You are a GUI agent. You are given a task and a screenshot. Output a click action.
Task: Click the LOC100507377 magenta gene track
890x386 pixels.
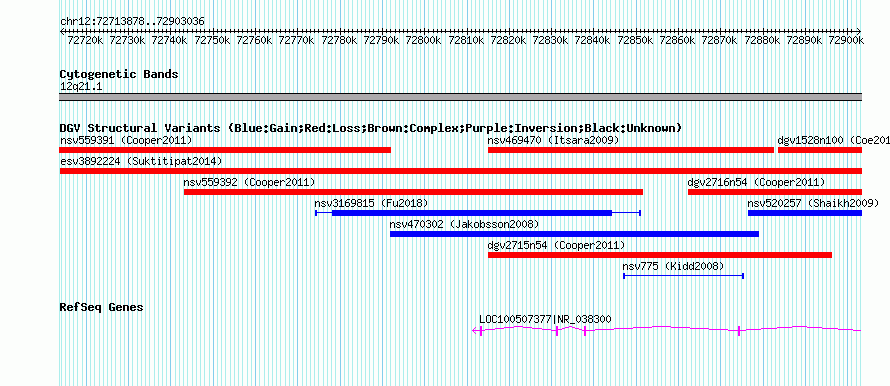click(x=667, y=330)
